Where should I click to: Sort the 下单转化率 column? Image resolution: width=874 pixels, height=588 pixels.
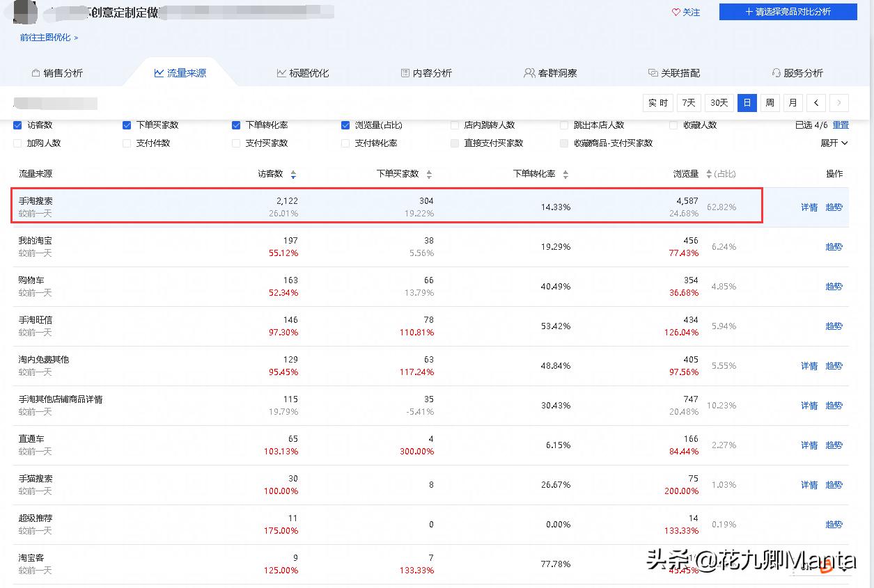coord(565,174)
